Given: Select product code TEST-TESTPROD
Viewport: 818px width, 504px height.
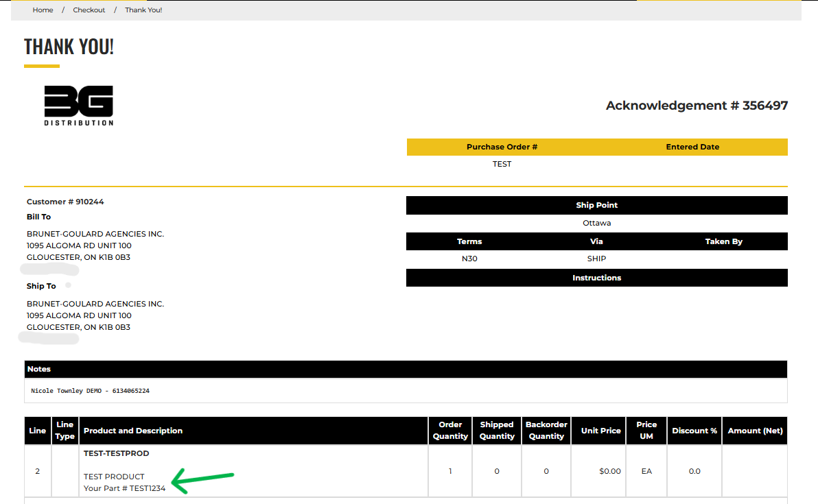Looking at the screenshot, I should [117, 453].
